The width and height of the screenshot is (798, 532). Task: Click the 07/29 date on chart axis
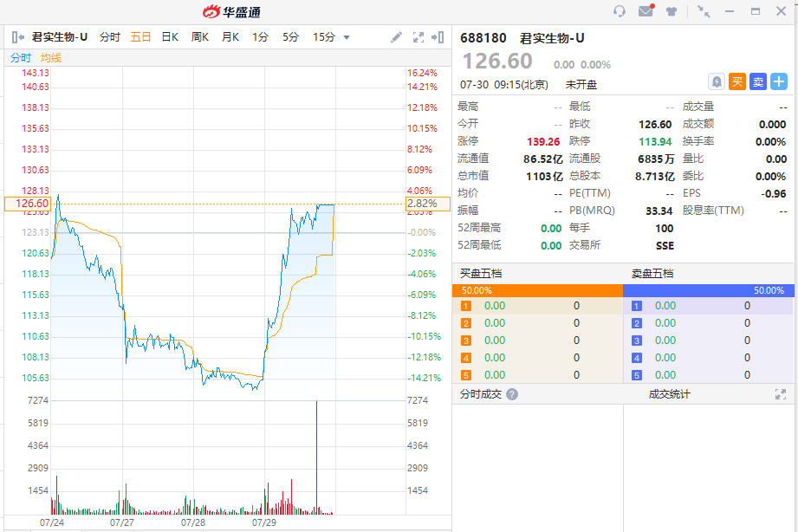click(264, 522)
